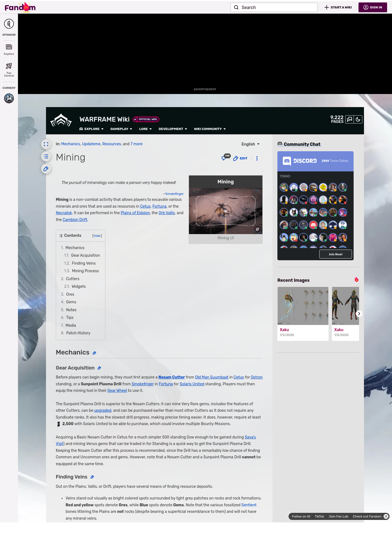Viewport: 392px width, 545px height.
Task: Open the Mechanics category link
Action: tap(71, 144)
